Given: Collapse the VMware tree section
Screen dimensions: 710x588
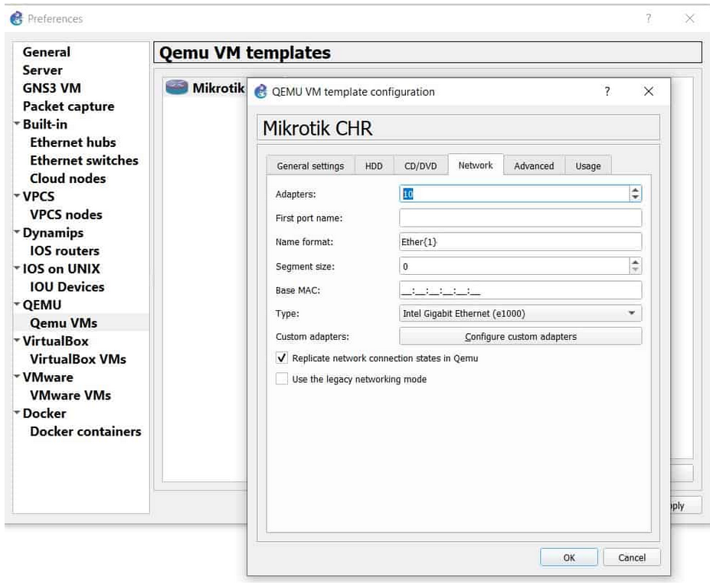Looking at the screenshot, I should click(x=17, y=377).
